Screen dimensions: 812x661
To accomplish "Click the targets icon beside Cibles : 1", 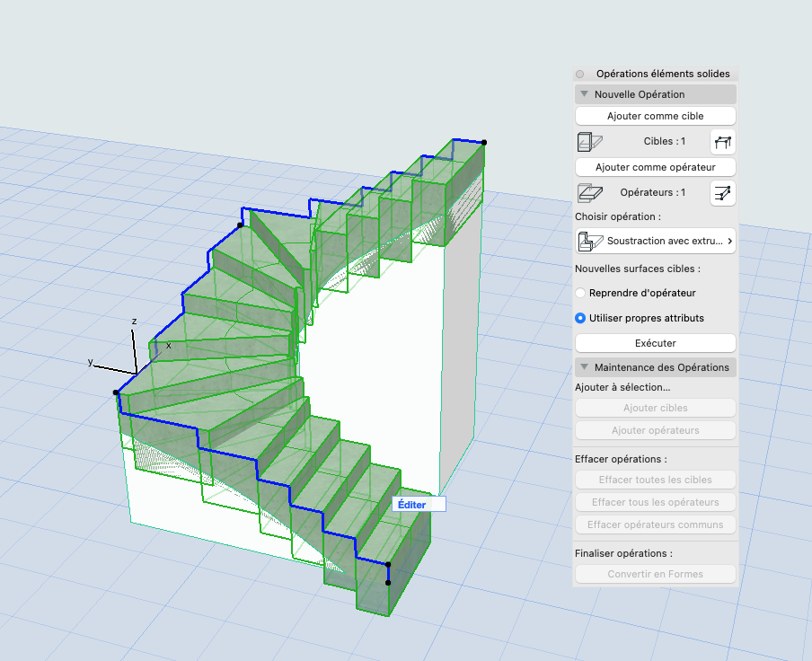I will [x=590, y=141].
